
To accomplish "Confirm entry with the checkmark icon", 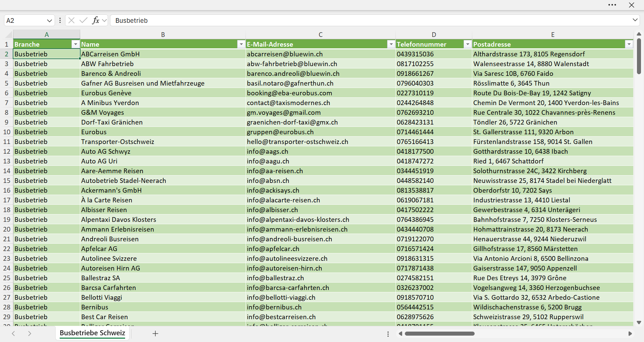I will point(83,20).
